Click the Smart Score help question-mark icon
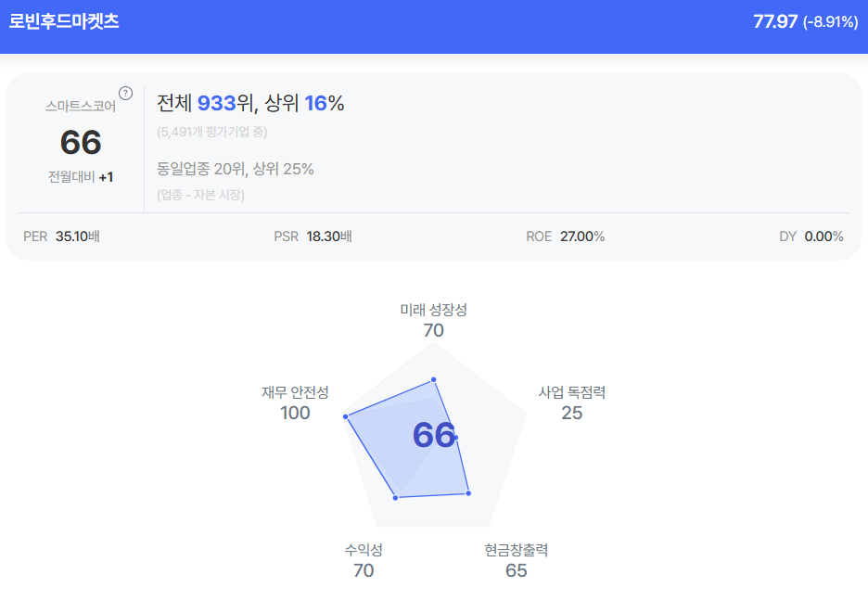 click(126, 93)
